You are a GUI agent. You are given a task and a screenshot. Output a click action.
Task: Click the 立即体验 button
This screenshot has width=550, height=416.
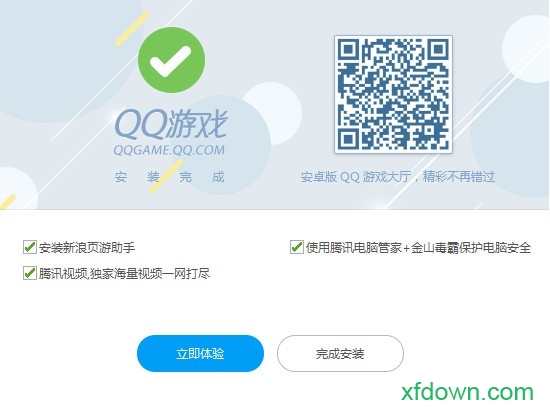click(200, 354)
